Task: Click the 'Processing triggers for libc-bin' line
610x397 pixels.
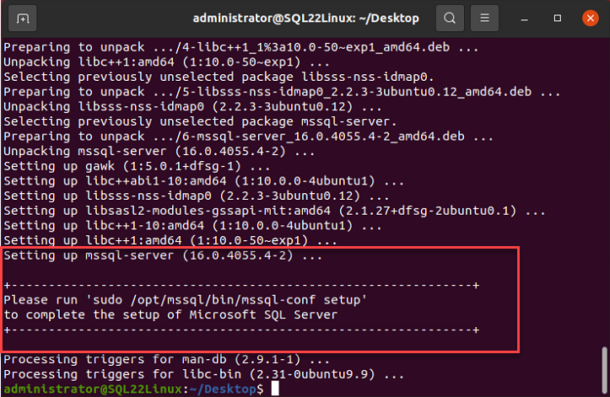Action: [x=204, y=374]
